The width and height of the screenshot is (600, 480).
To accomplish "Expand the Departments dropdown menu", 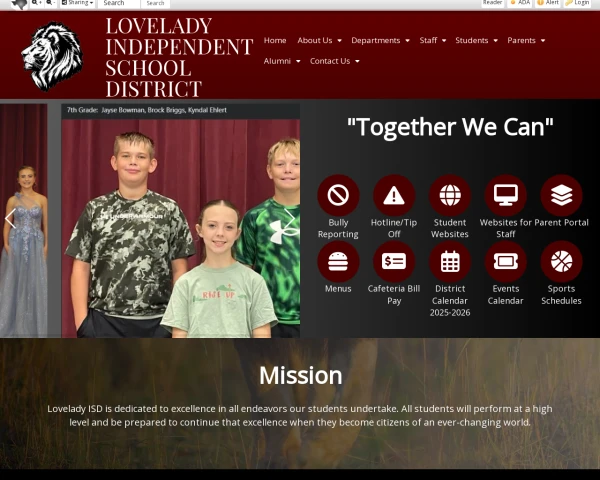I will pos(380,41).
